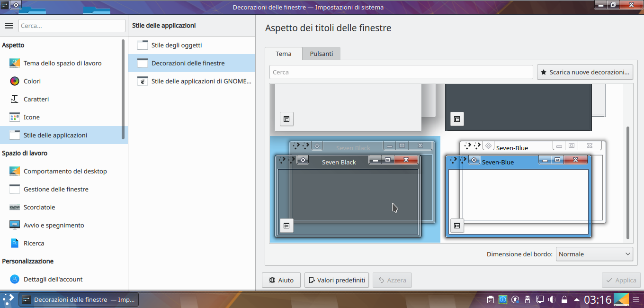Switch to the Pulsanti tab
Screen dimensions: 644x308
coord(322,54)
